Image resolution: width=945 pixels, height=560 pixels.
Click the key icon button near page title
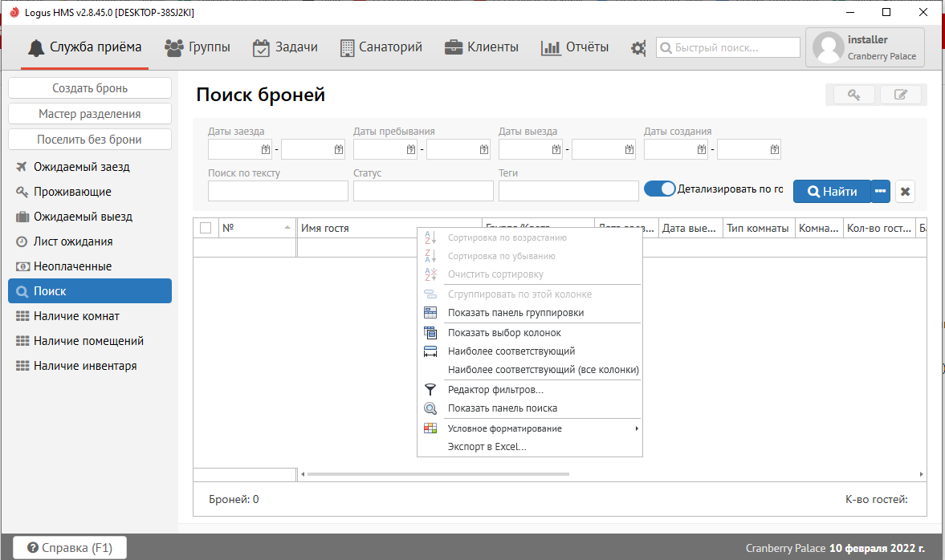coord(853,95)
